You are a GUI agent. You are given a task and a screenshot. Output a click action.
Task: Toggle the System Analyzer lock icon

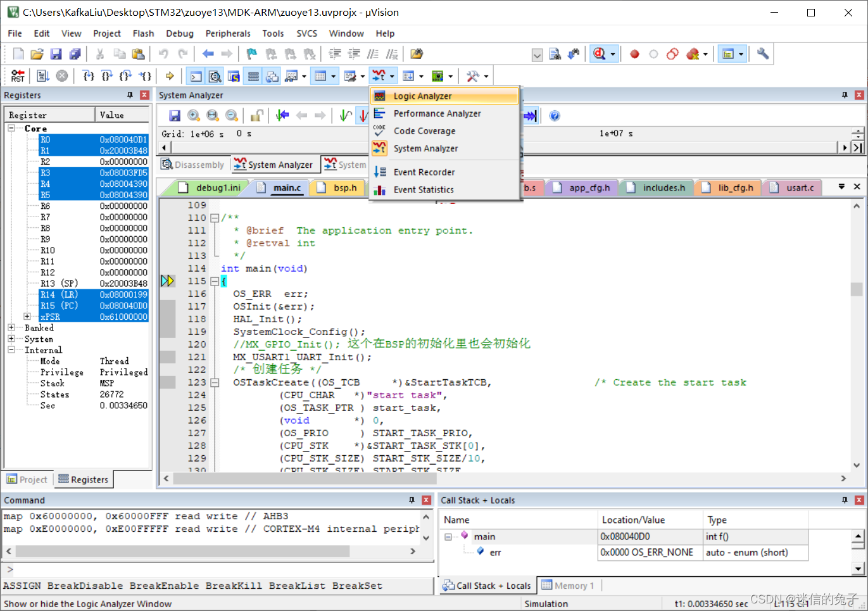(x=256, y=116)
